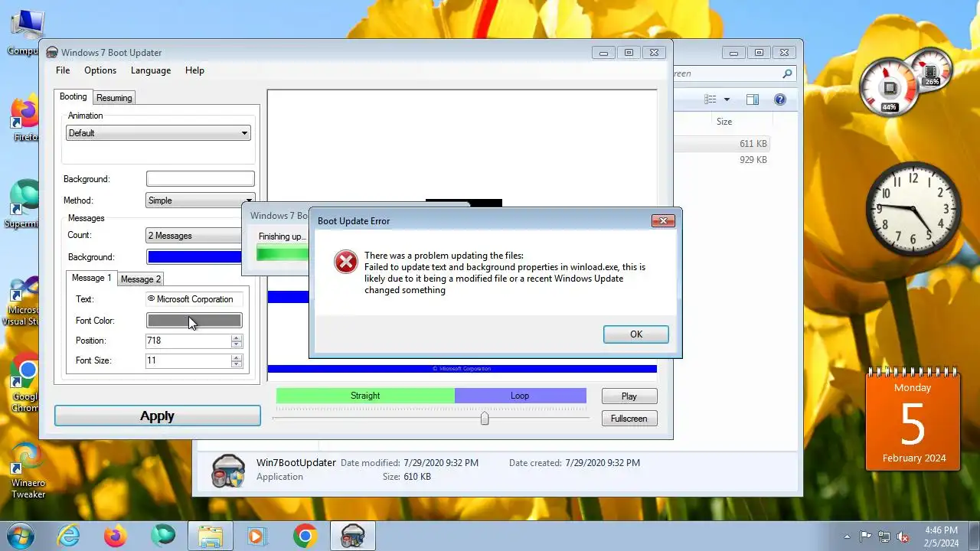Click the 611 KB file size entry
980x551 pixels.
tap(753, 144)
